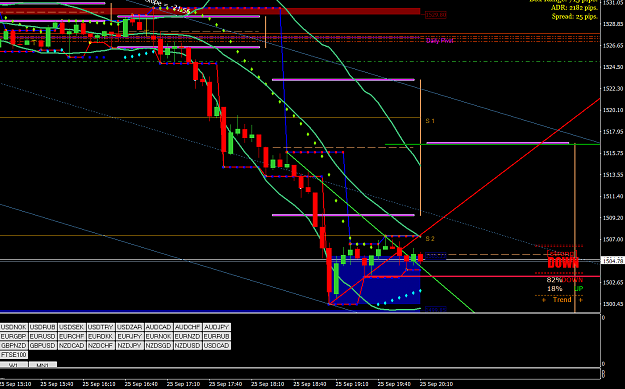Change chart to EURJPY
The width and height of the screenshot is (625, 389).
pyautogui.click(x=130, y=336)
